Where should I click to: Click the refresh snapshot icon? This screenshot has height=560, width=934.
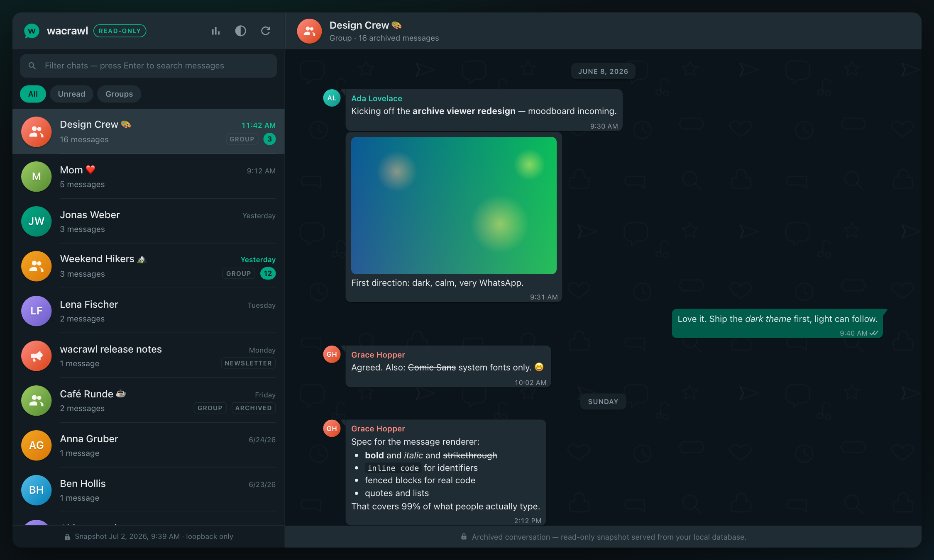click(266, 31)
